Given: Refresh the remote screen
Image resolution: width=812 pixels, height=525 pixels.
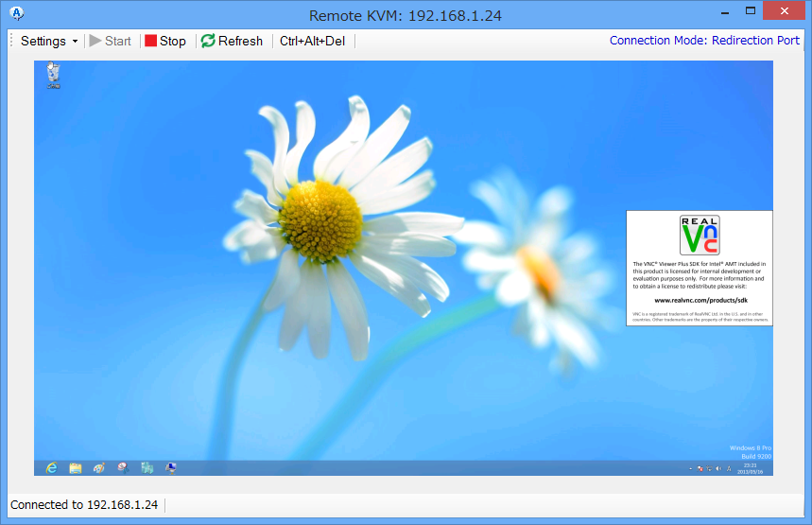Looking at the screenshot, I should (232, 41).
